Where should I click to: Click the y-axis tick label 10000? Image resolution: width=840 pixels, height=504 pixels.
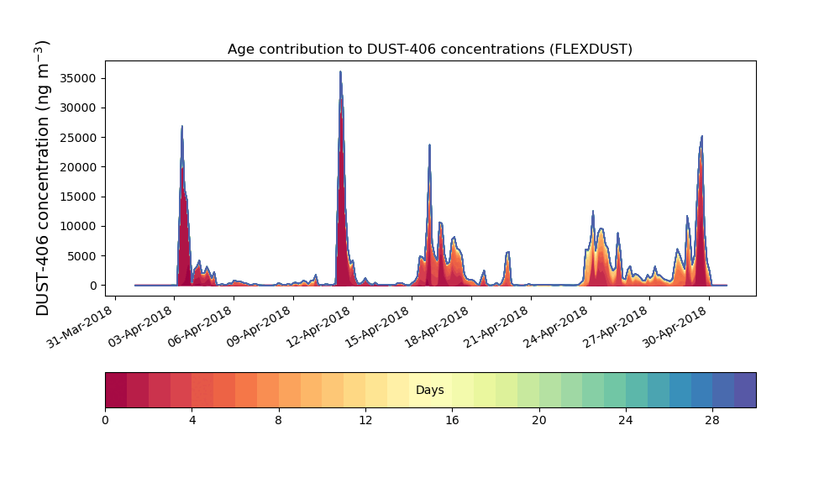click(x=78, y=226)
